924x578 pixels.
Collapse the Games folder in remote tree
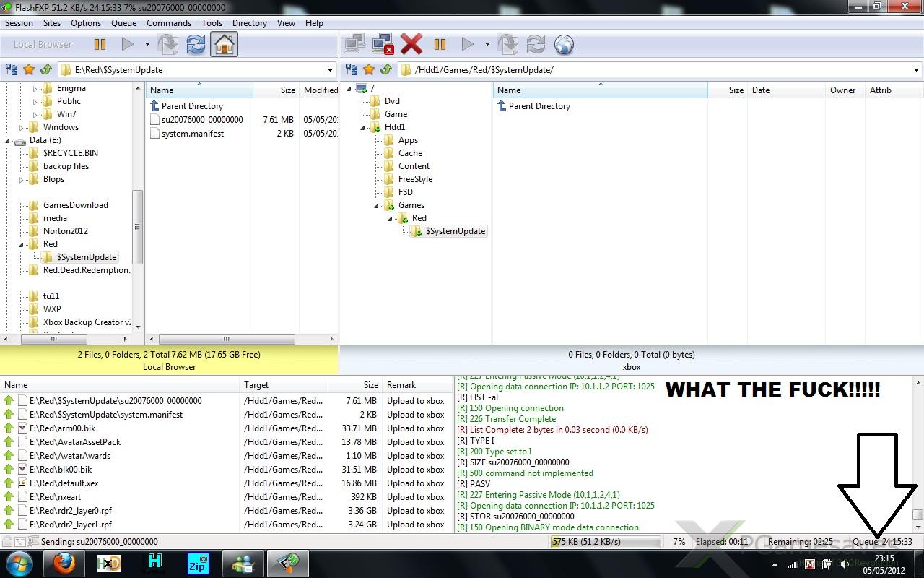click(377, 206)
